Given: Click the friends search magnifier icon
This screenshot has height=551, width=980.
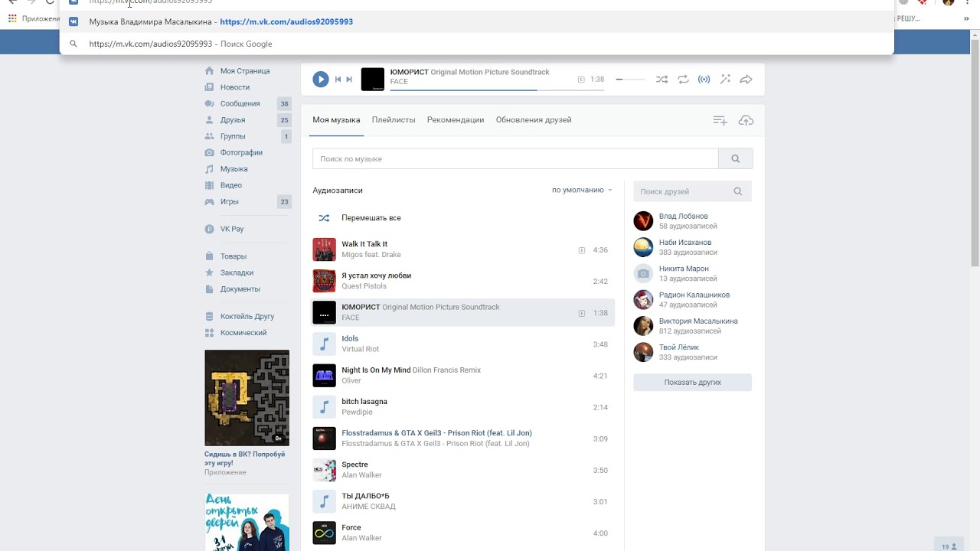Looking at the screenshot, I should 738,191.
